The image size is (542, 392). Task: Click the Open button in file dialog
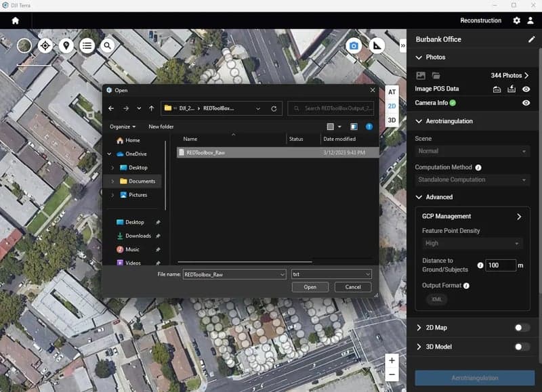pyautogui.click(x=310, y=287)
